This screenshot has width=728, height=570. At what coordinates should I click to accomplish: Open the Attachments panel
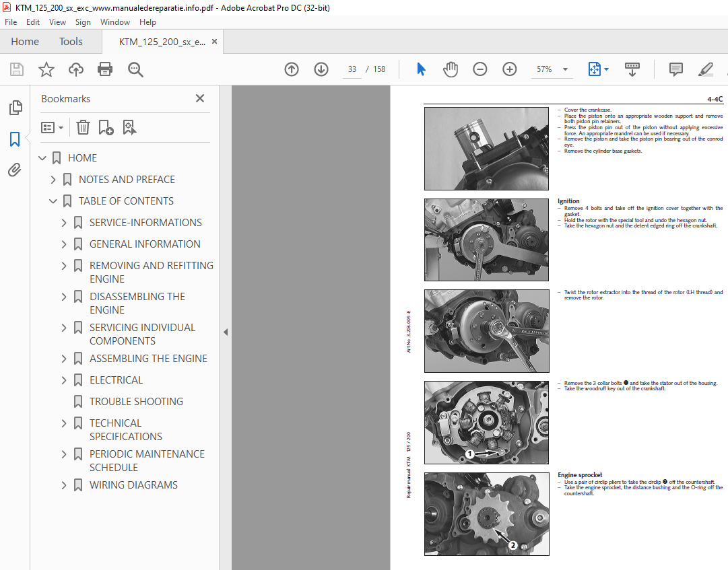15,170
